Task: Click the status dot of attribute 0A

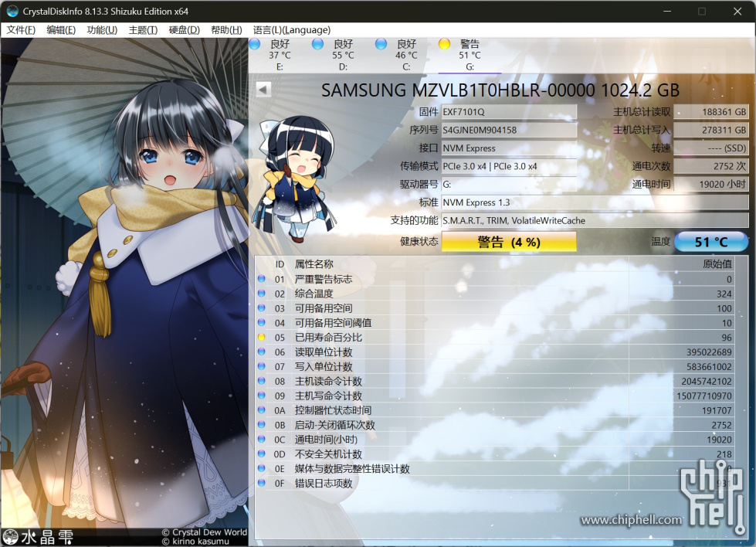Action: [262, 410]
